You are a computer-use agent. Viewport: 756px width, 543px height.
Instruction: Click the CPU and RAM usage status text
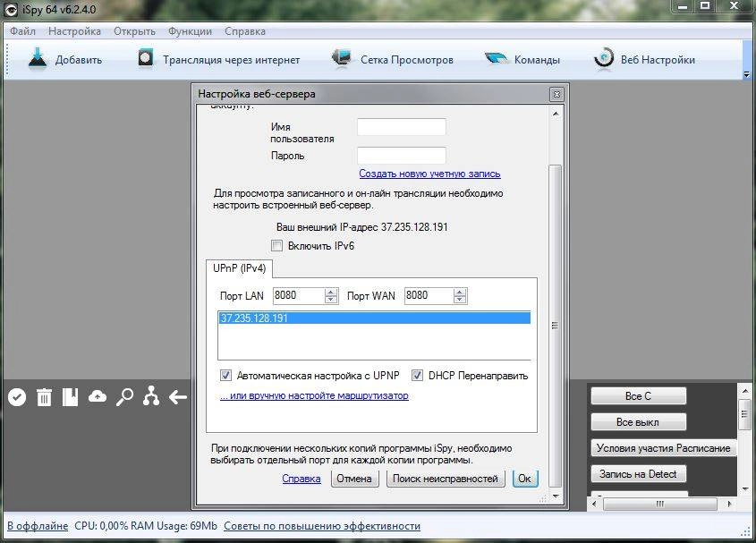[x=146, y=526]
